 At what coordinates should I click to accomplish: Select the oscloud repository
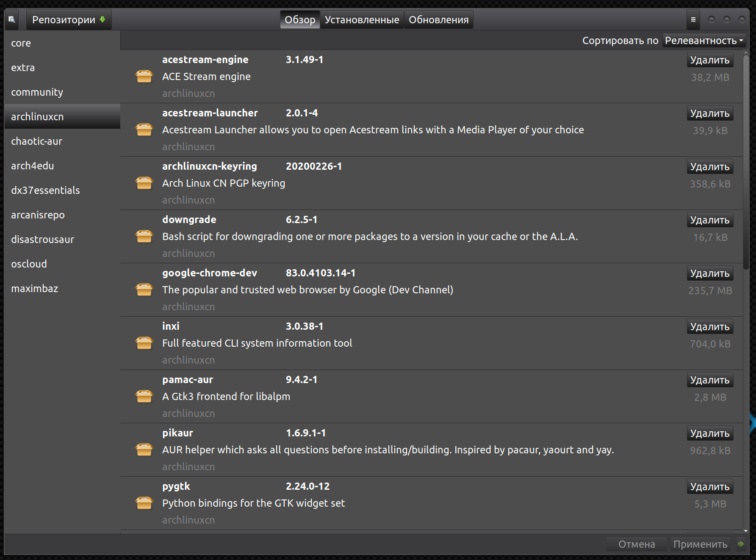pyautogui.click(x=62, y=264)
